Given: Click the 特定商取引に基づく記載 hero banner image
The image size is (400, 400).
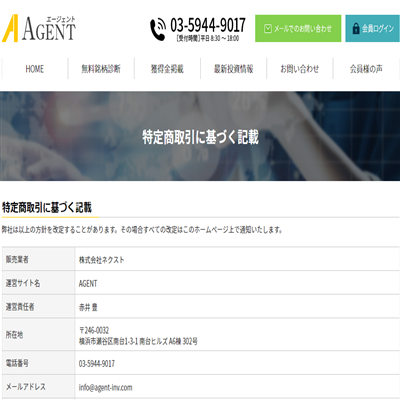Looking at the screenshot, I should [200, 136].
